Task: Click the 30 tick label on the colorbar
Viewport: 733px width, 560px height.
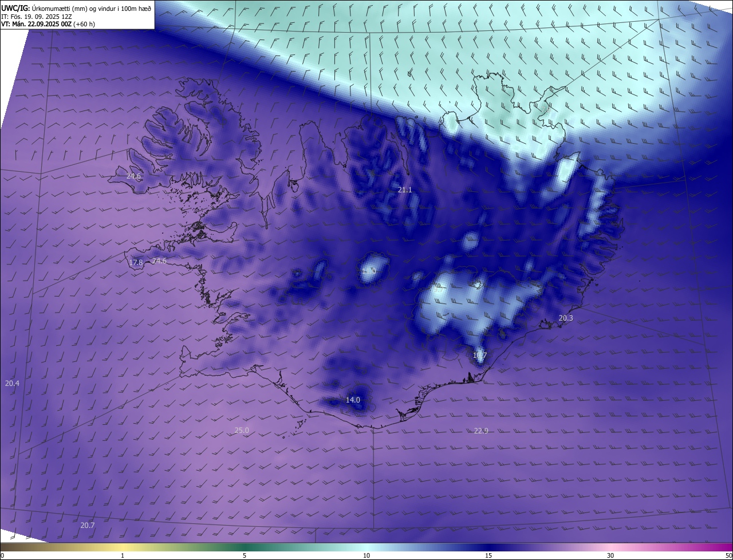Action: pyautogui.click(x=610, y=555)
